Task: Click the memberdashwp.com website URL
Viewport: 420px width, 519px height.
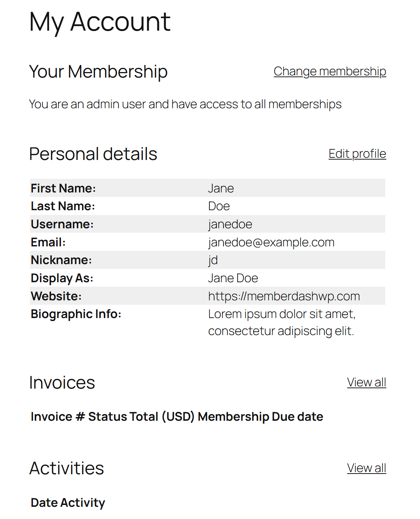Action: pyautogui.click(x=284, y=296)
